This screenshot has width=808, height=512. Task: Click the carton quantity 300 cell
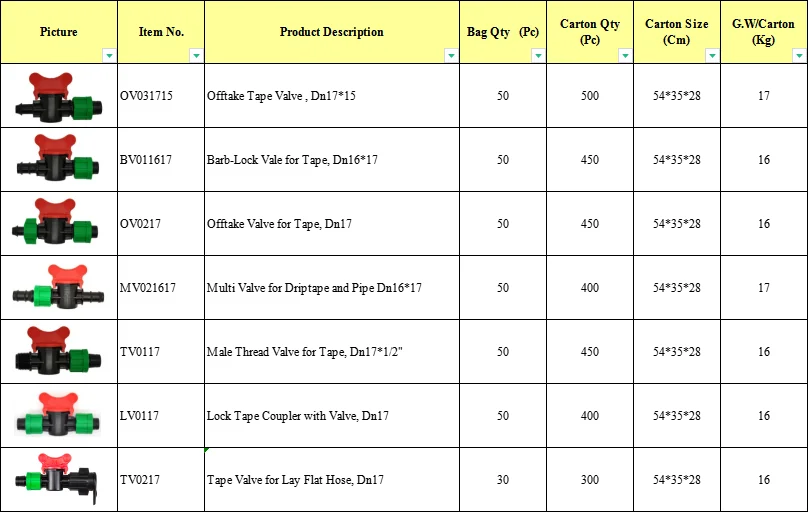tap(589, 480)
